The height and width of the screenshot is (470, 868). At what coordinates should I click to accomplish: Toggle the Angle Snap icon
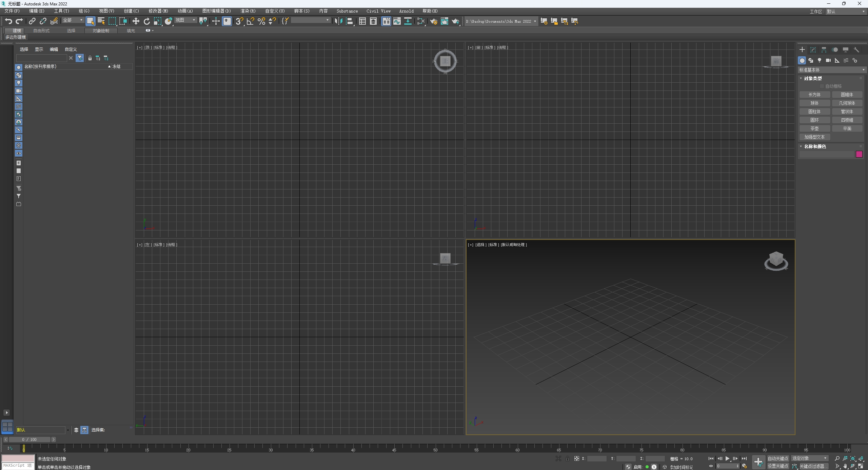coord(250,21)
